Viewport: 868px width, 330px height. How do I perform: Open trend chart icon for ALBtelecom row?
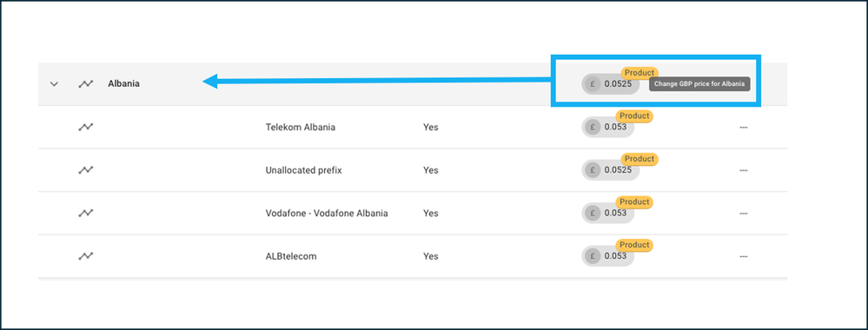click(x=85, y=256)
